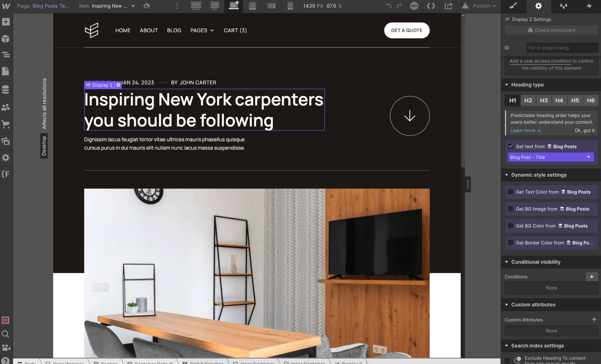Click the Learn more link
Viewport: 601px width, 364px height.
[523, 130]
